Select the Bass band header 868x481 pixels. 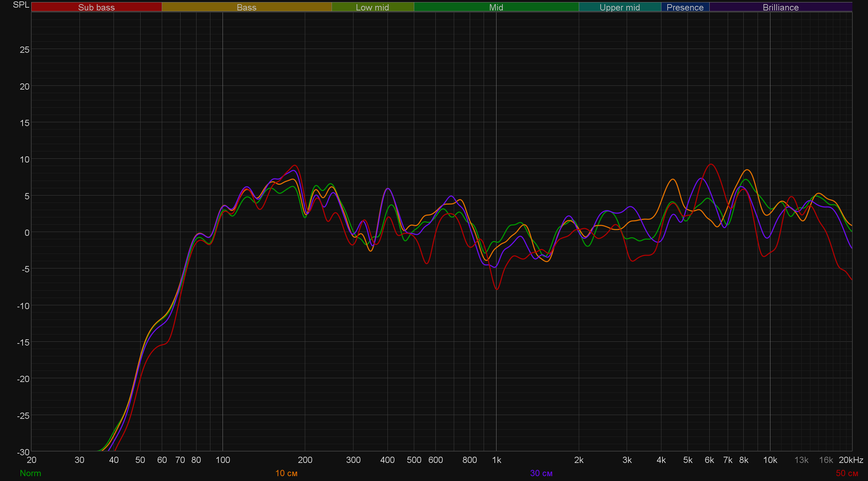click(x=247, y=7)
